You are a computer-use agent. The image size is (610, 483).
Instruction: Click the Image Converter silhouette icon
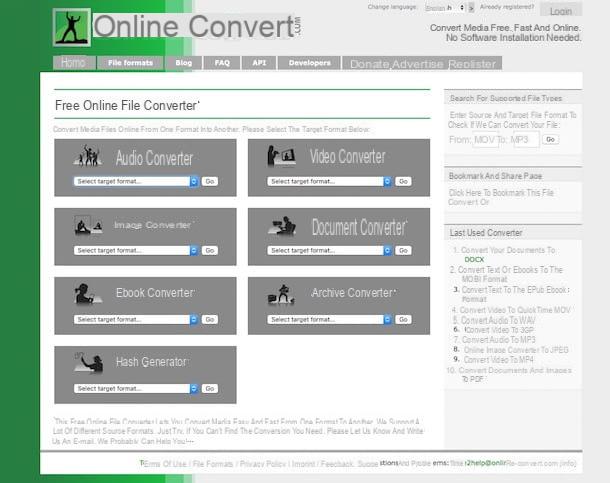tap(88, 225)
